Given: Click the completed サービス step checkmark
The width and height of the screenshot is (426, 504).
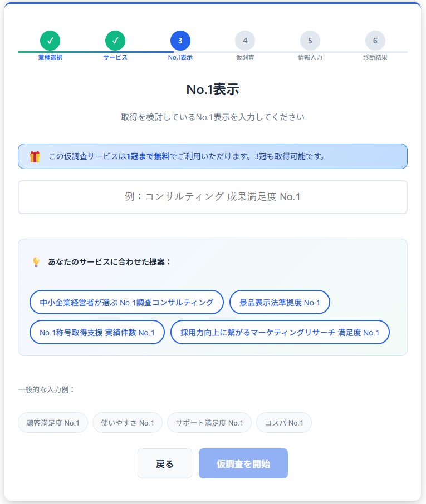Looking at the screenshot, I should point(115,41).
